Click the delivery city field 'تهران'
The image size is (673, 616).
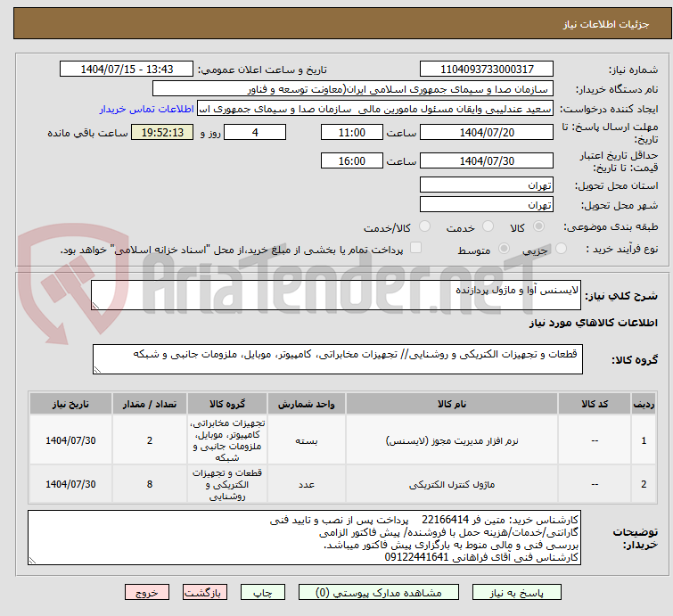(x=487, y=205)
